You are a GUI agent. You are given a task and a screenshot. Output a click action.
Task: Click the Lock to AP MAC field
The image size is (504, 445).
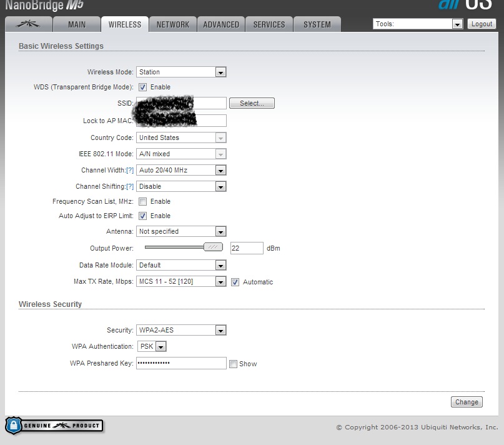click(x=181, y=121)
